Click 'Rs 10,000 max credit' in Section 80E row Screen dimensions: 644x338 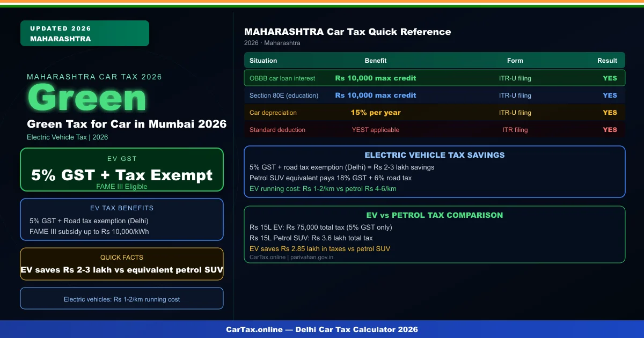pyautogui.click(x=376, y=95)
